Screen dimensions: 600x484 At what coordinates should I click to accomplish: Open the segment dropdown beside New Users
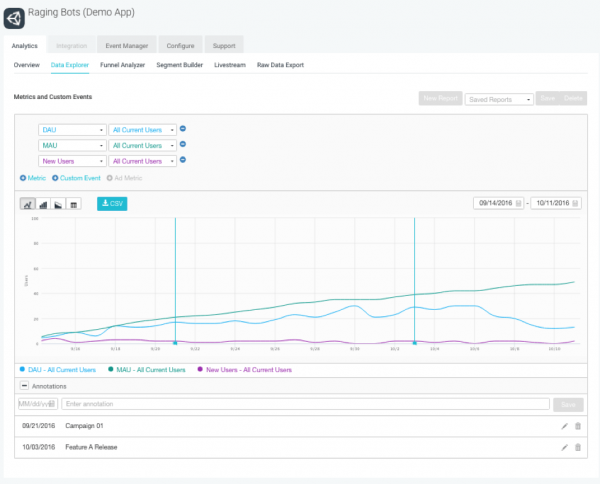[x=142, y=161]
